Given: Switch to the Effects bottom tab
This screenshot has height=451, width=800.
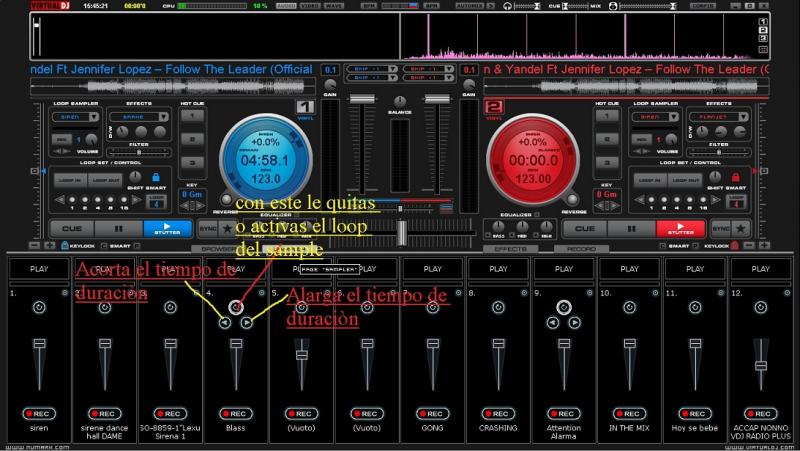Looking at the screenshot, I should (x=511, y=249).
